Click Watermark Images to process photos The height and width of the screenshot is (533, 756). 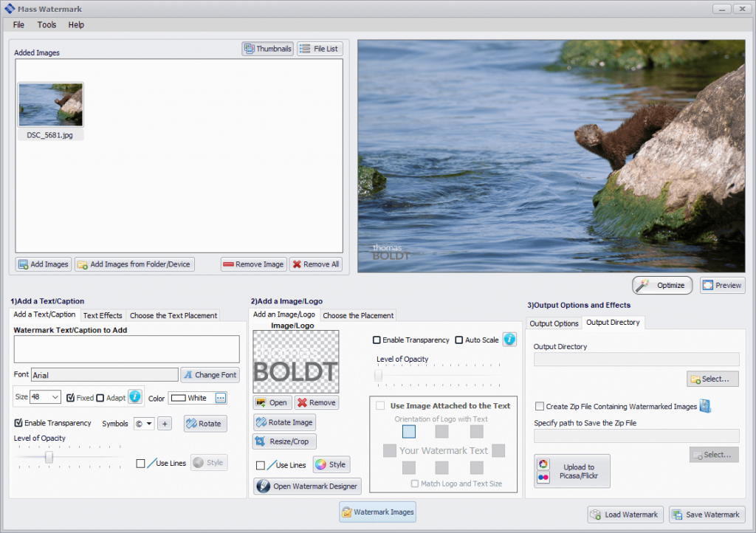pyautogui.click(x=377, y=511)
